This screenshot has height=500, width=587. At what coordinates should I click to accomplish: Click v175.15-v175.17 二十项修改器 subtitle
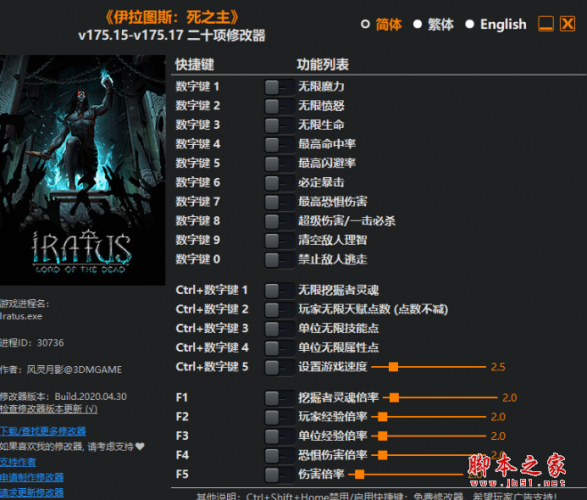click(172, 36)
